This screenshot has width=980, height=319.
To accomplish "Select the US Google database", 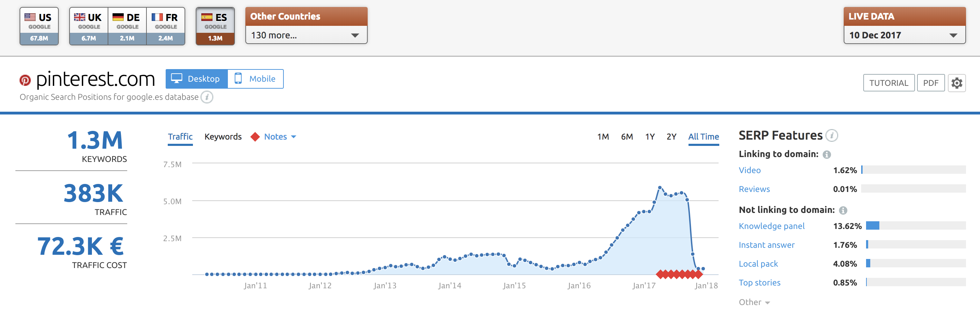I will coord(39,26).
